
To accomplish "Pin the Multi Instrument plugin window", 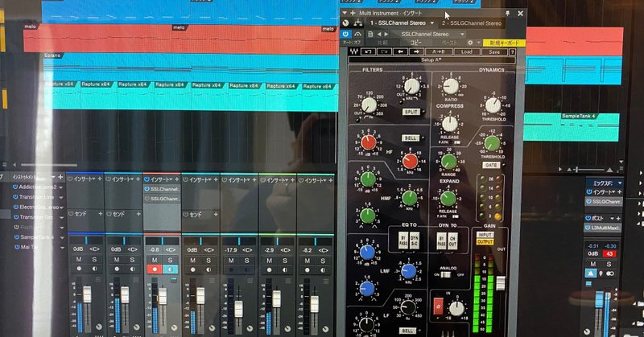I will point(508,14).
